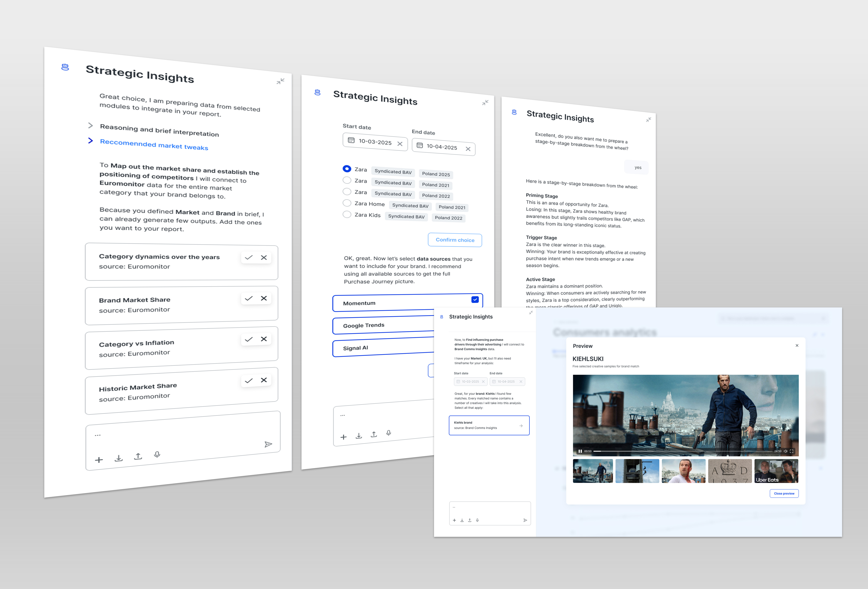Select Zara Poland 2021 radio option
Image resolution: width=868 pixels, height=589 pixels.
(347, 180)
